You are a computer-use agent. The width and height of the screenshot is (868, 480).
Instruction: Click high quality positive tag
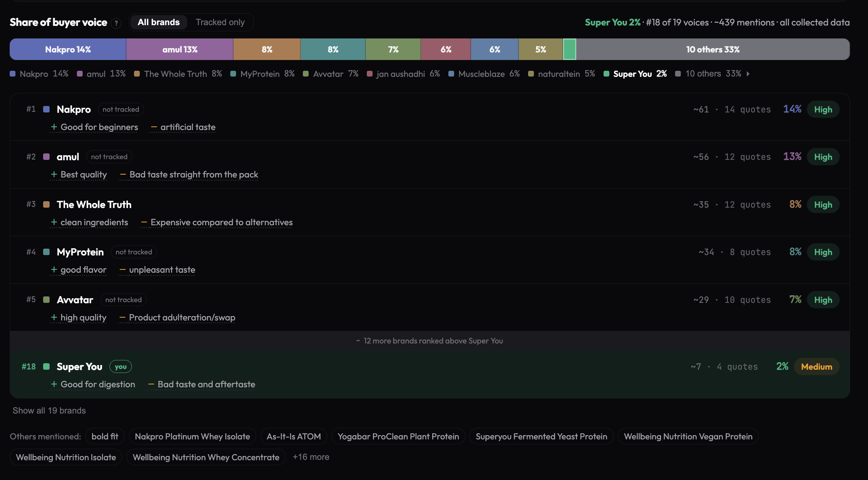[x=78, y=318]
